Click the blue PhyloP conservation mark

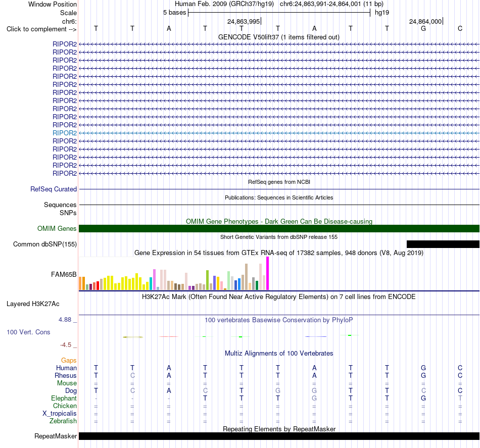click(316, 336)
